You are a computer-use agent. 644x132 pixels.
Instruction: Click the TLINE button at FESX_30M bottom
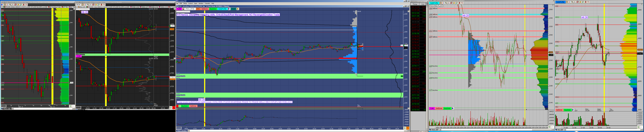pyautogui.click(x=432, y=108)
